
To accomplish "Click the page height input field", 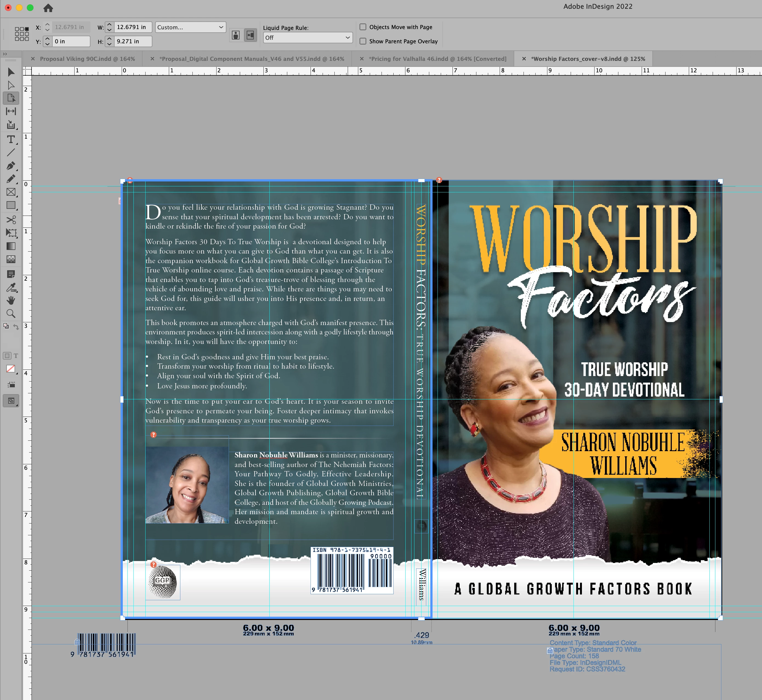I will [133, 41].
